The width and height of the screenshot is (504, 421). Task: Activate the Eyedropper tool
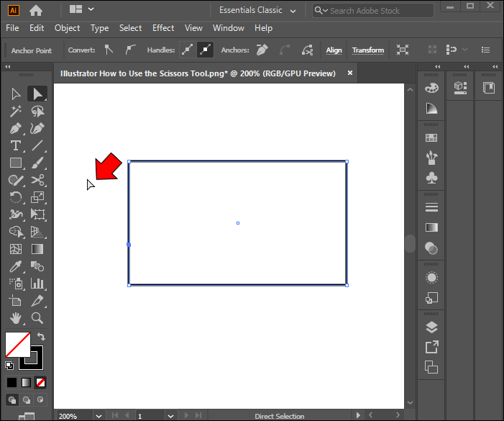pos(15,266)
